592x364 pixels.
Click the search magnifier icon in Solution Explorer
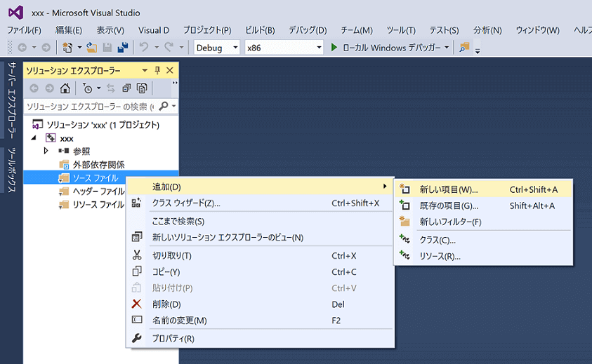[164, 107]
